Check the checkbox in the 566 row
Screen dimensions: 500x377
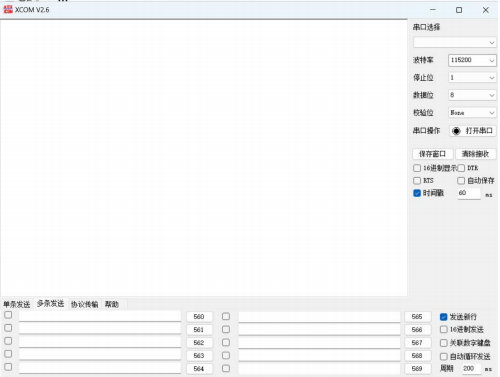(226, 329)
